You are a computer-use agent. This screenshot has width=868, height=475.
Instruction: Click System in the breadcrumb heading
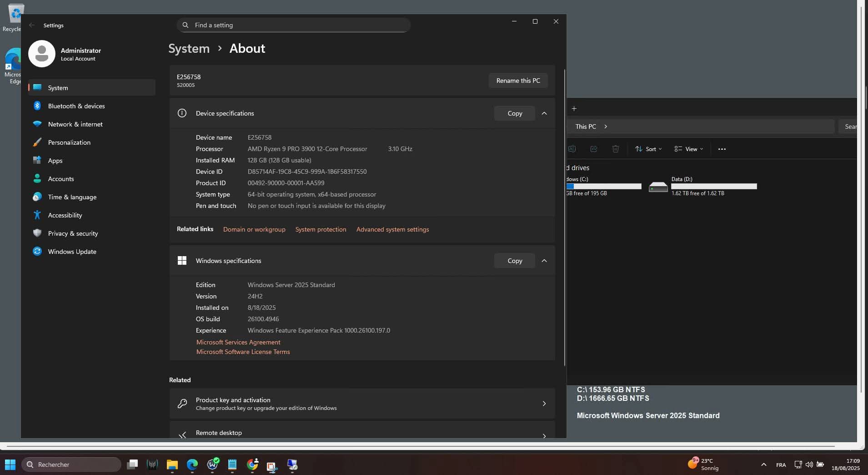pos(189,48)
